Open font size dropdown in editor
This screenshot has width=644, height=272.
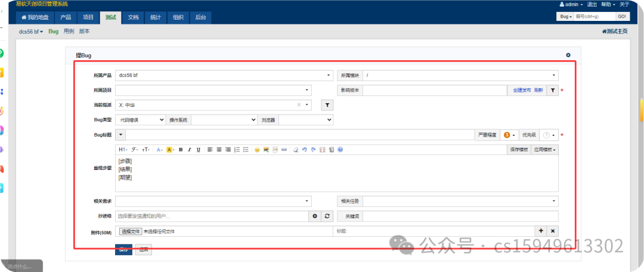146,150
